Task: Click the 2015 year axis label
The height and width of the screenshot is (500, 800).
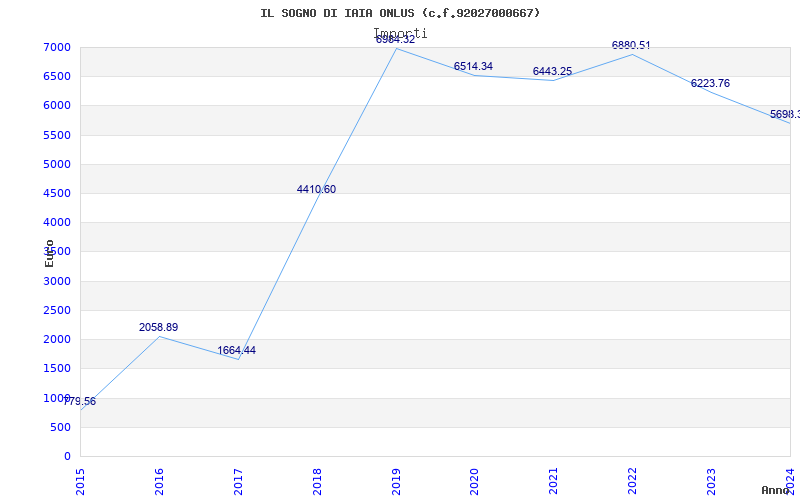Action: pyautogui.click(x=80, y=482)
